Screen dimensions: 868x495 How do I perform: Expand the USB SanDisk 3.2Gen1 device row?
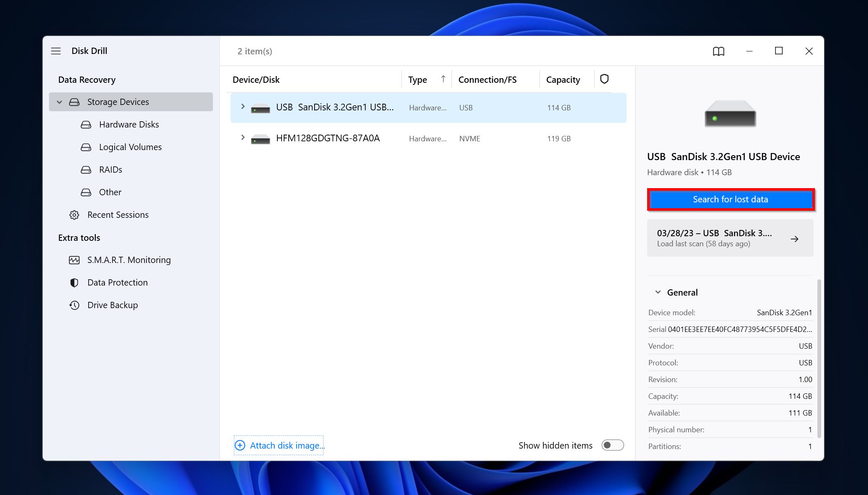tap(242, 107)
